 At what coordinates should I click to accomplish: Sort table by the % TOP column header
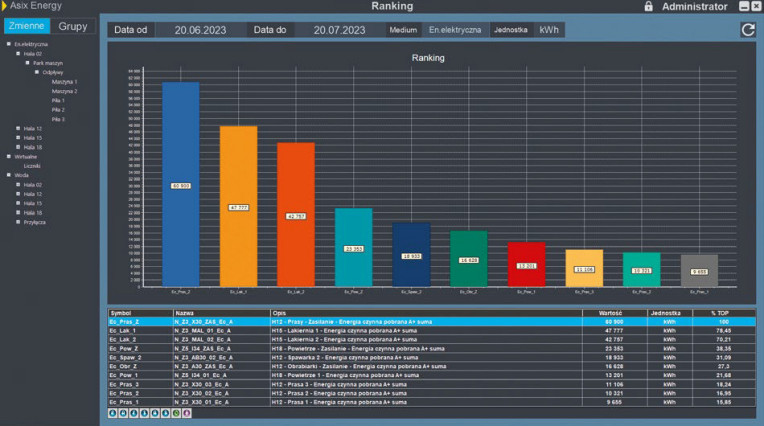tap(724, 313)
